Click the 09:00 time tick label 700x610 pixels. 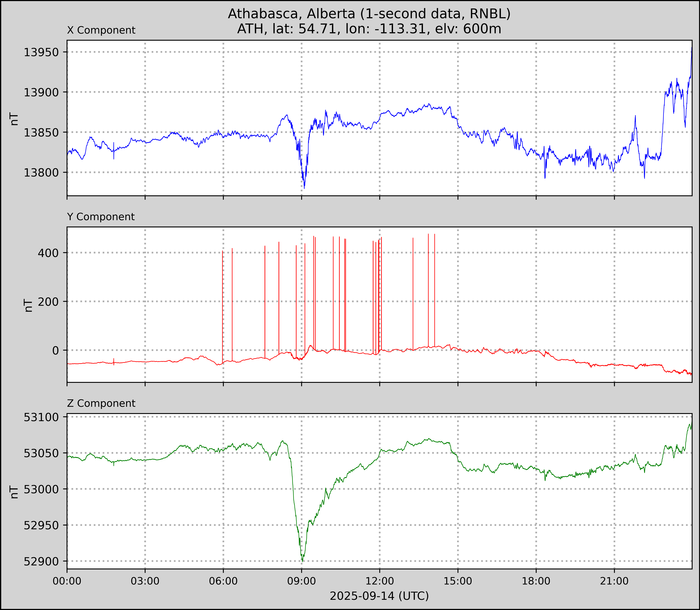[x=301, y=581]
